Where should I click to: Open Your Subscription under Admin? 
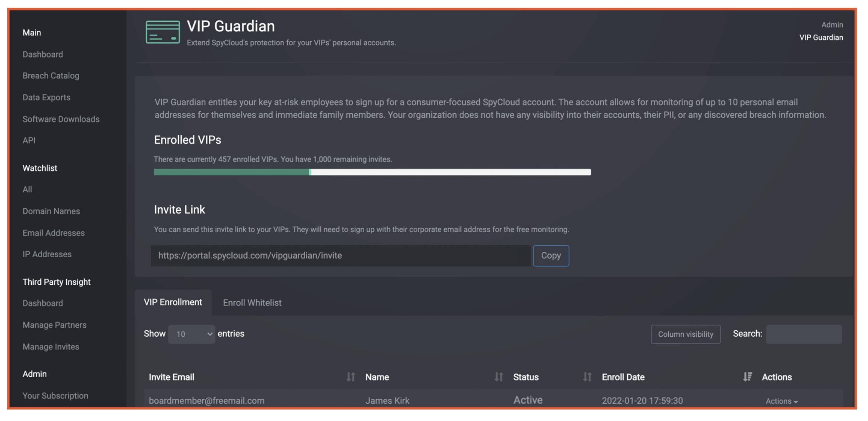(55, 396)
